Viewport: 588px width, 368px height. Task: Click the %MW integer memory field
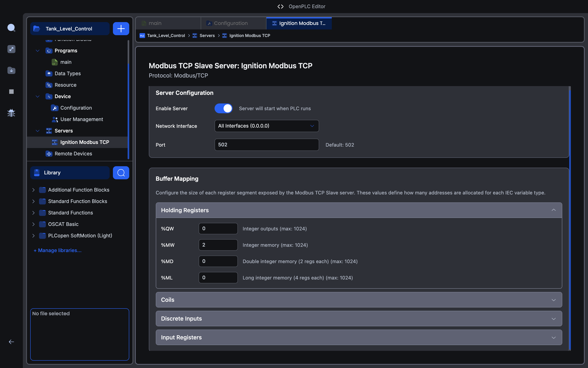(218, 245)
